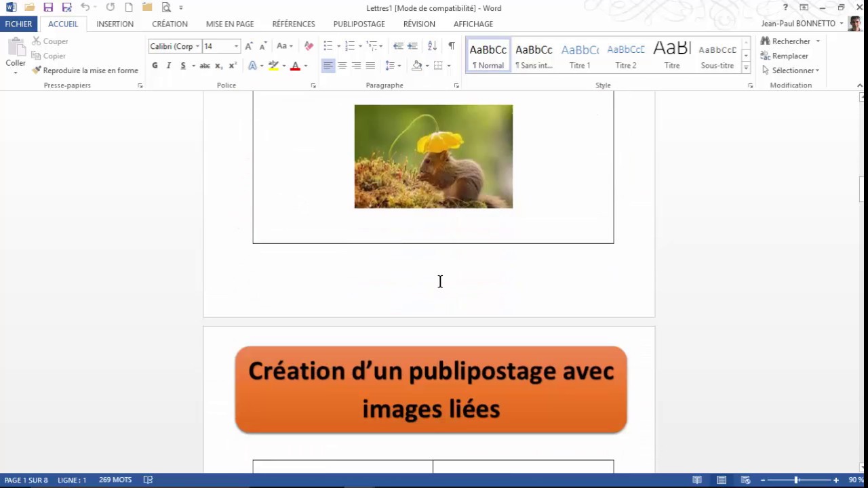The width and height of the screenshot is (868, 488).
Task: Apply the Sans interligne style
Action: point(534,55)
